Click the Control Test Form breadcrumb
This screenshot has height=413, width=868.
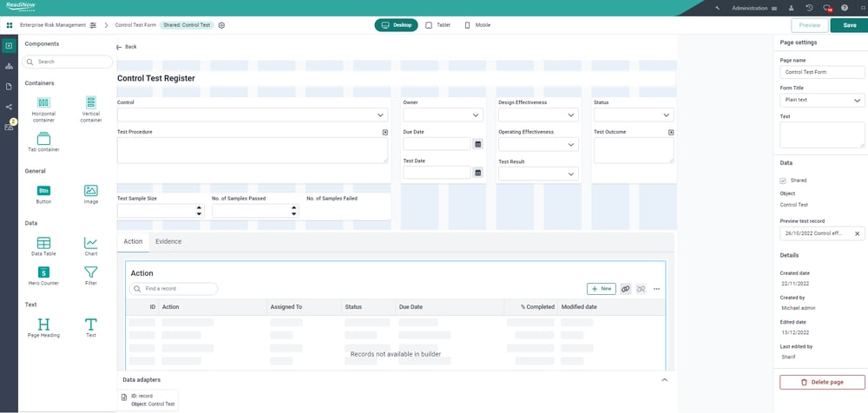pos(135,25)
